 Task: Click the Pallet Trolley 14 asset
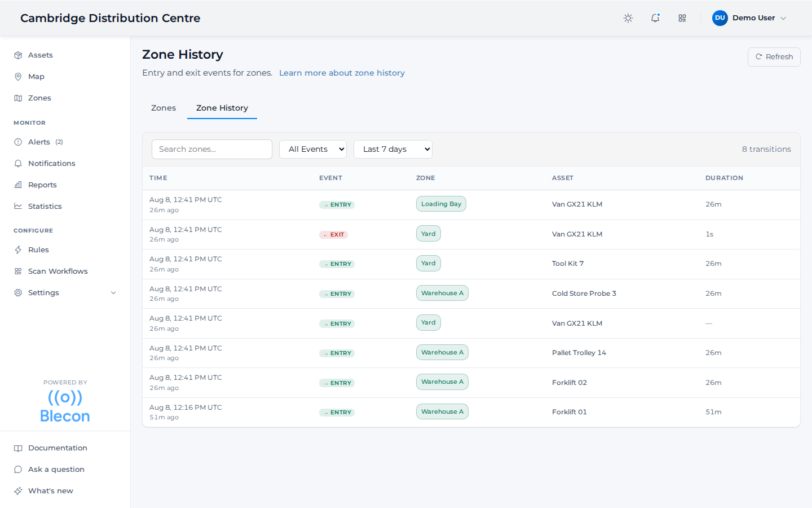[579, 353]
